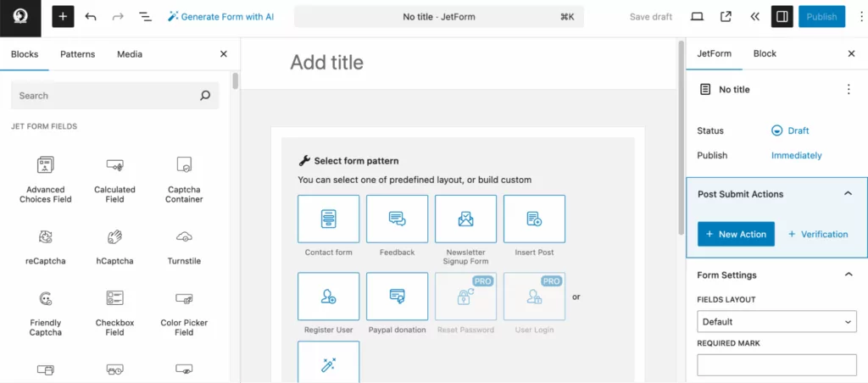The image size is (868, 383).
Task: Switch to the Block settings tab
Action: 765,53
